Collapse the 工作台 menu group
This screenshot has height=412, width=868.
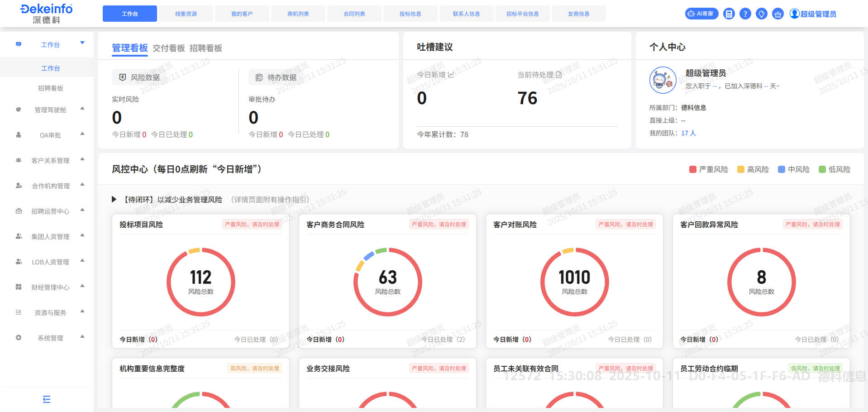click(x=82, y=43)
